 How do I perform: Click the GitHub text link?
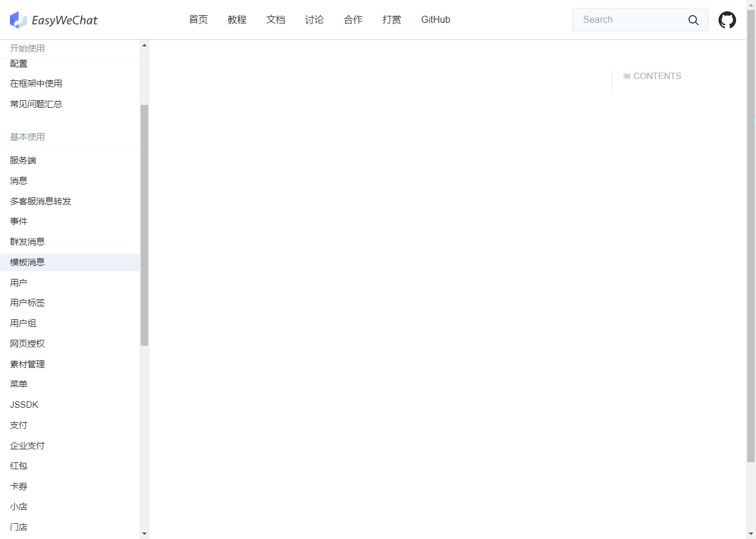pyautogui.click(x=435, y=19)
